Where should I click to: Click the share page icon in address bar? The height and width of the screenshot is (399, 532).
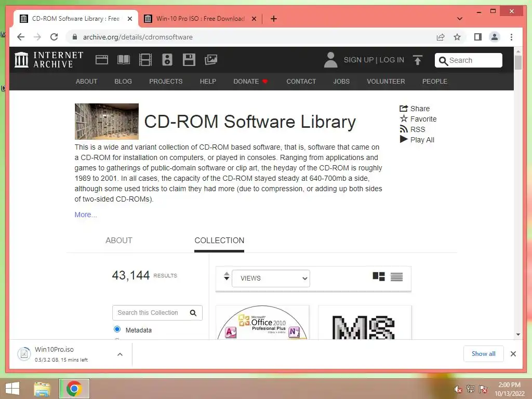click(x=441, y=37)
